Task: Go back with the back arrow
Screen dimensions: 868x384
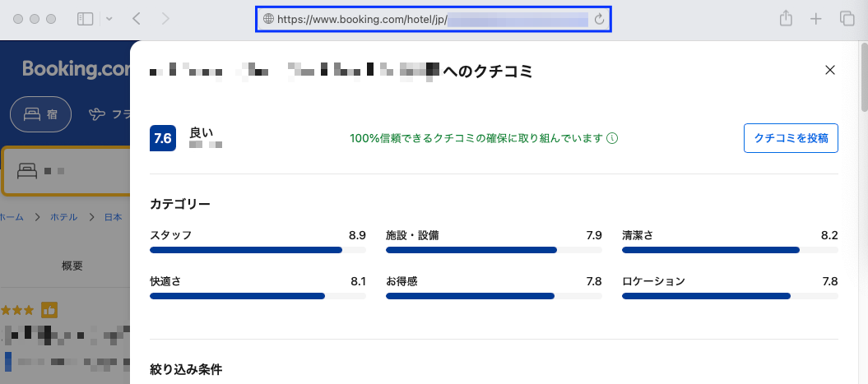Action: coord(137,19)
